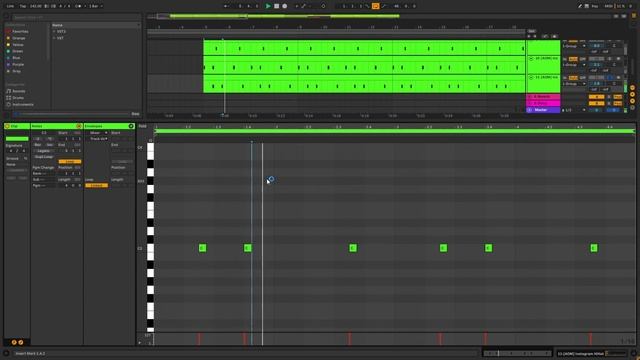Select the Yellow collection

18,44
